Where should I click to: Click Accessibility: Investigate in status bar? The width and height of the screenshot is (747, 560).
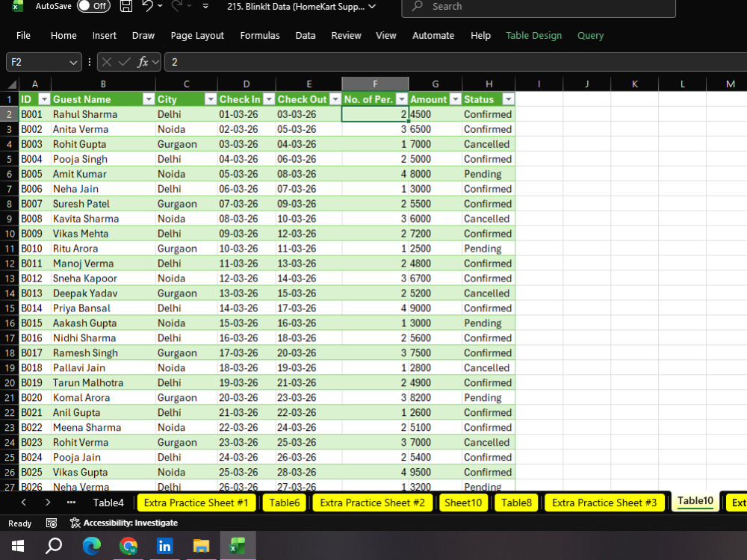124,523
